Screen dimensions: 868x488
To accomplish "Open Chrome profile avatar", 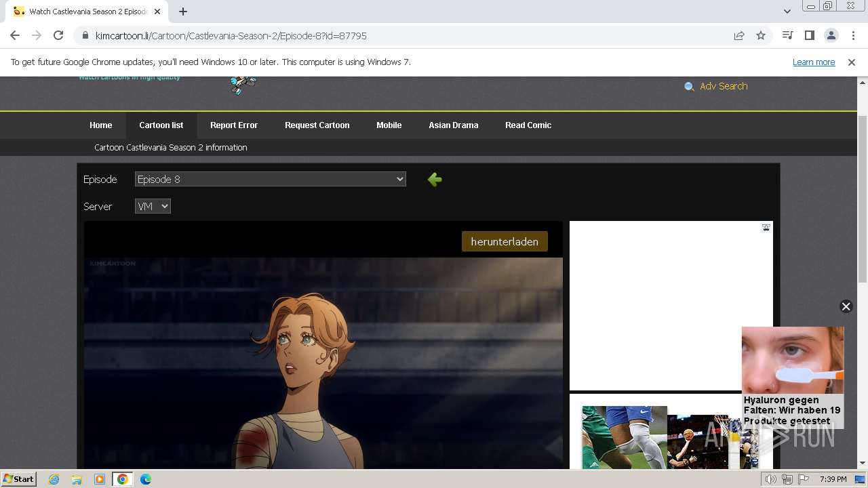I will click(x=831, y=35).
